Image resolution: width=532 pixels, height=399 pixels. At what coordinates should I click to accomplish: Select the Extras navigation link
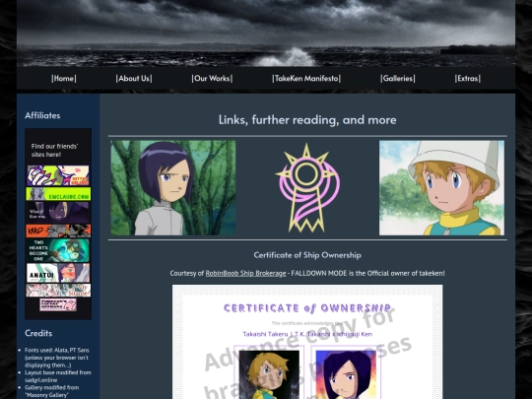point(468,79)
